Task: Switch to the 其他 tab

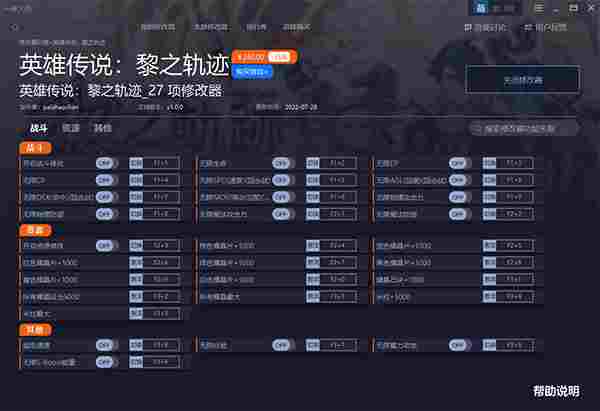Action: click(103, 128)
